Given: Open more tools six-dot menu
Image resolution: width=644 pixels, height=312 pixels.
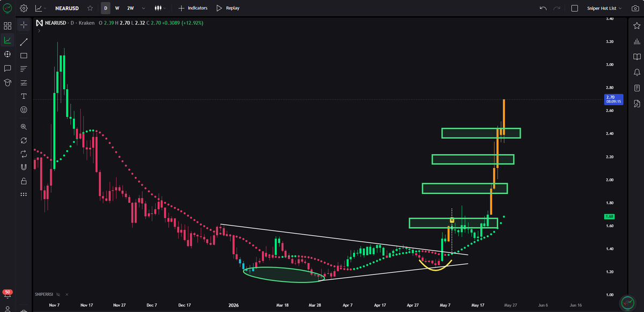Looking at the screenshot, I should coord(24,194).
